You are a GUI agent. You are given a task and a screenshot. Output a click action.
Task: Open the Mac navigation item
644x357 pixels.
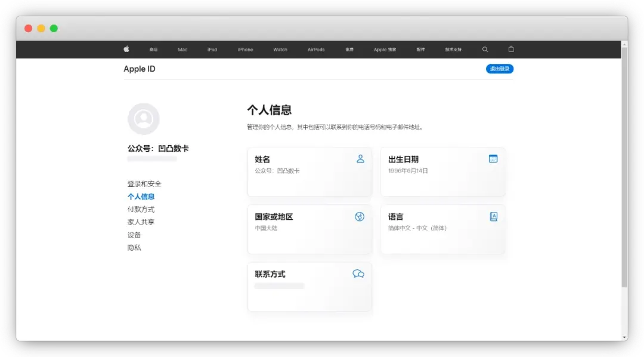[x=182, y=50]
